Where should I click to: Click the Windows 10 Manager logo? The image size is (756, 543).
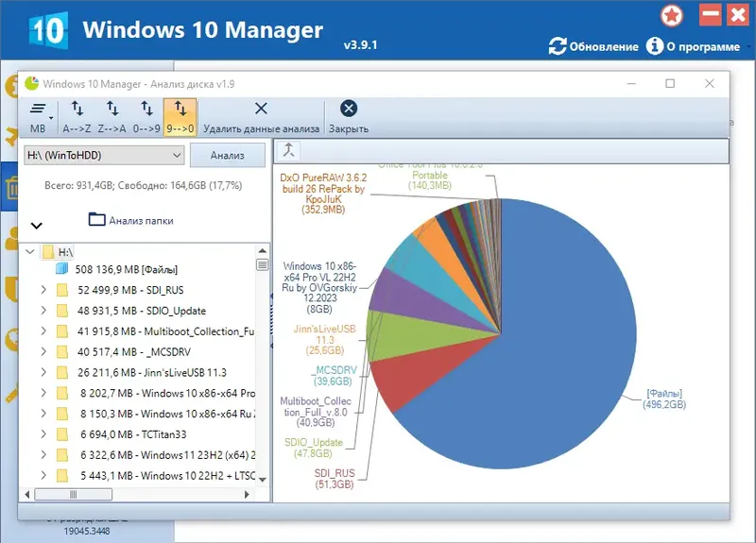tap(48, 30)
